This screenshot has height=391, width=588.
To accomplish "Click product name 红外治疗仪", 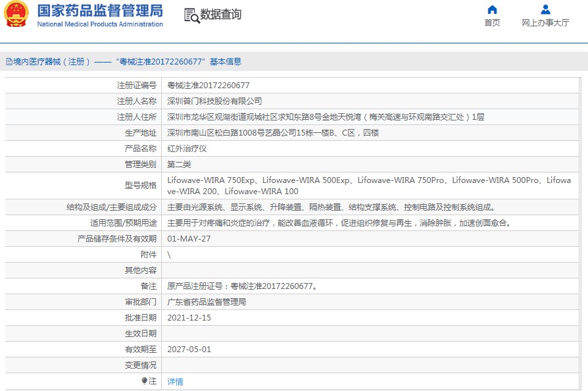I will pyautogui.click(x=187, y=149).
